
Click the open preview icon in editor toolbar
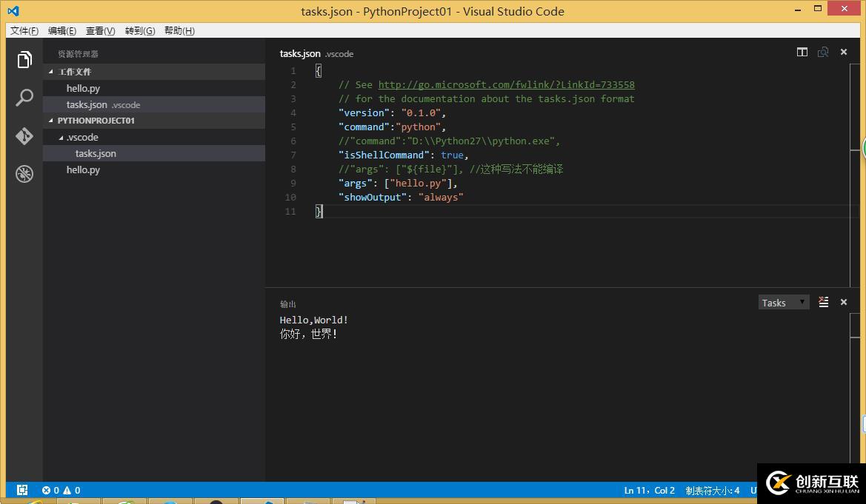click(823, 53)
